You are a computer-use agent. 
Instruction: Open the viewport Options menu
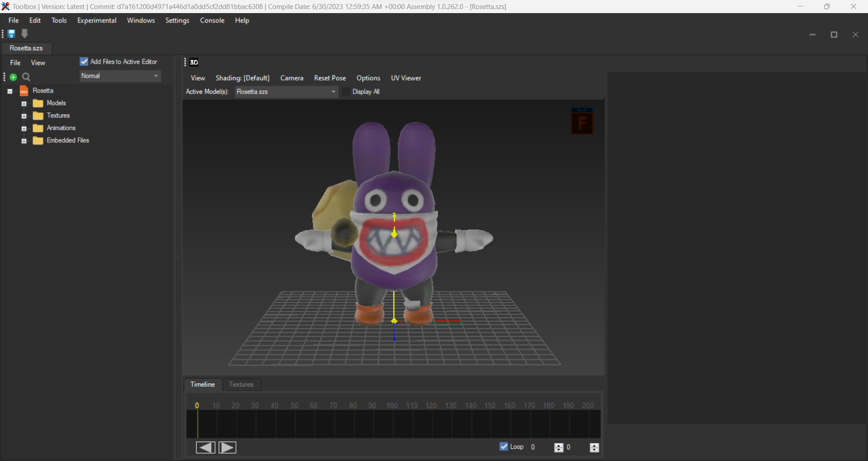coord(368,78)
